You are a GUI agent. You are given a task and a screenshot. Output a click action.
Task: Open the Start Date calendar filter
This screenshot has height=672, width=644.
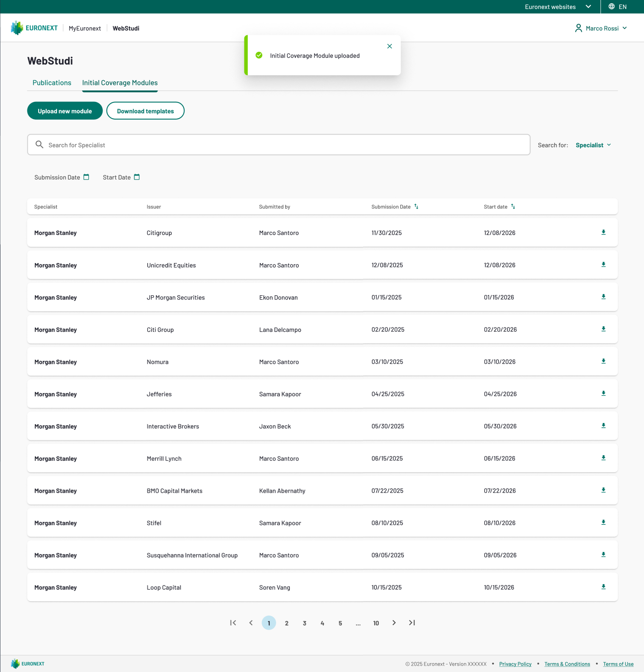click(x=137, y=177)
